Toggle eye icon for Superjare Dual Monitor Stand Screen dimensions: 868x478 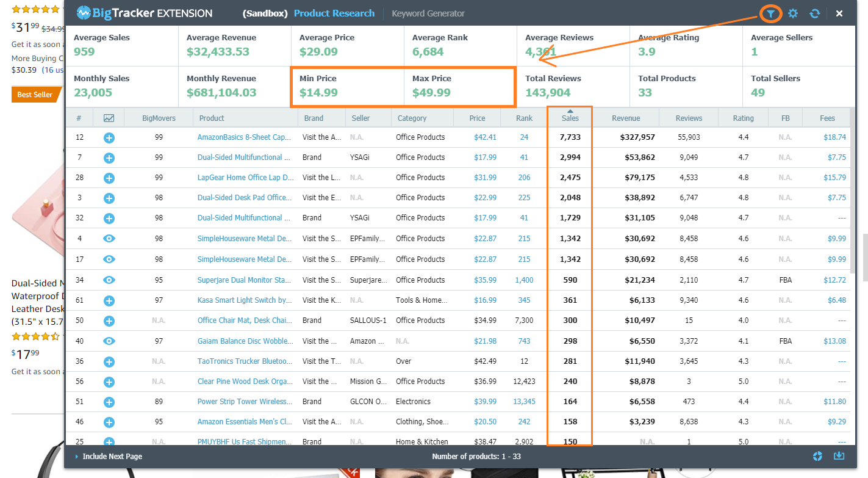tap(109, 280)
